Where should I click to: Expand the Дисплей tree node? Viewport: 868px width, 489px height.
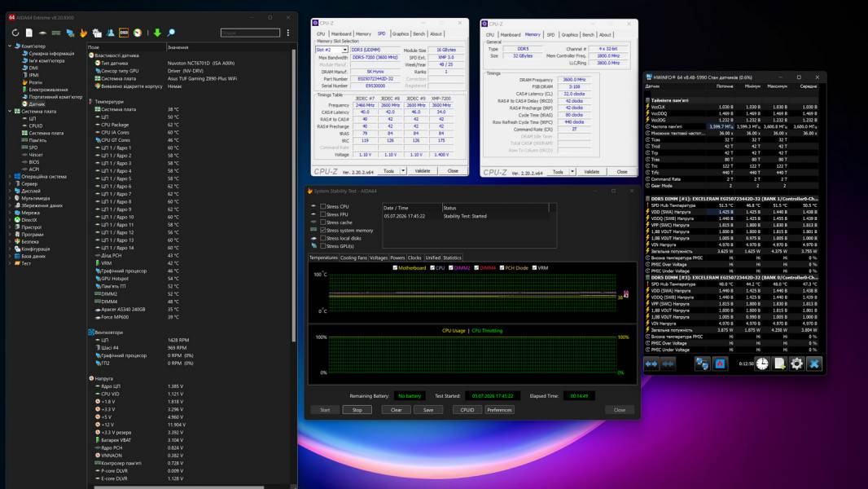tap(10, 191)
